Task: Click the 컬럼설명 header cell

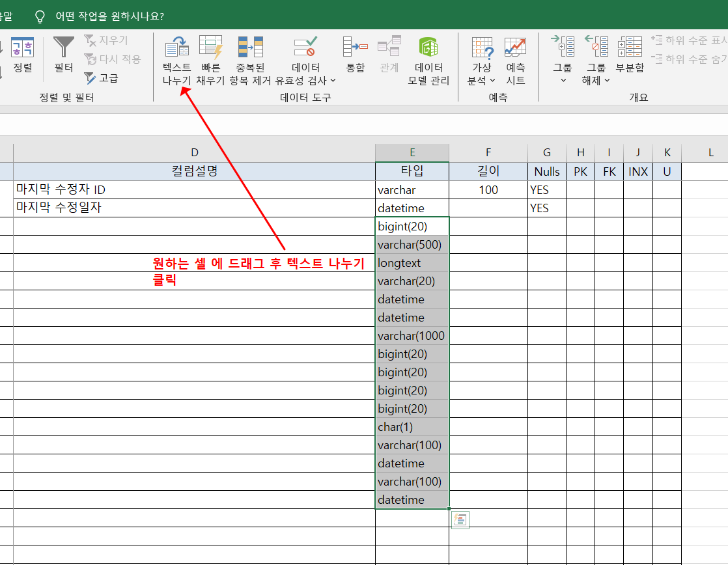Action: pos(195,171)
